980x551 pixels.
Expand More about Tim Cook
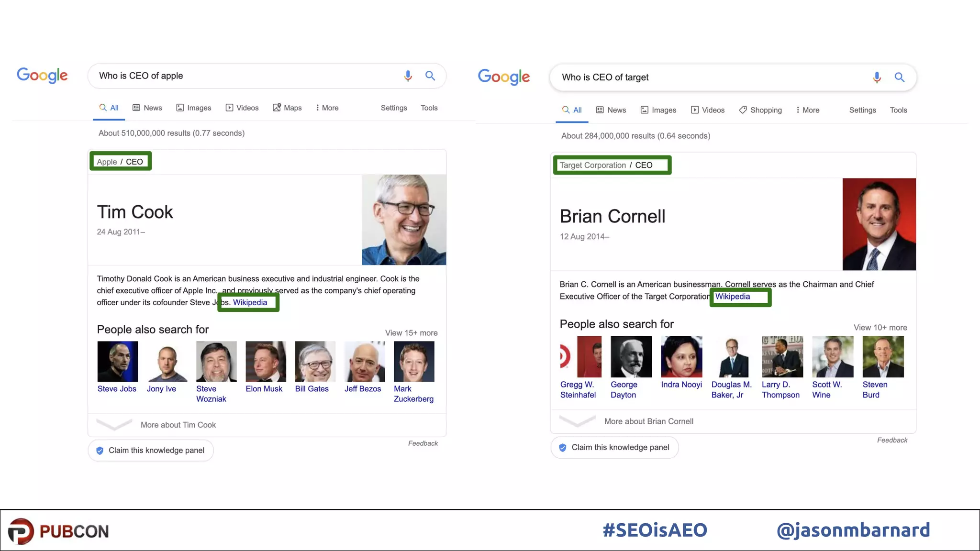(x=178, y=425)
